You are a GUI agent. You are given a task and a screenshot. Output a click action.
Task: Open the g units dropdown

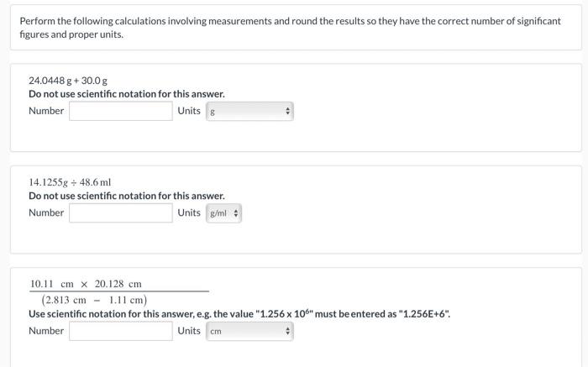tap(249, 112)
